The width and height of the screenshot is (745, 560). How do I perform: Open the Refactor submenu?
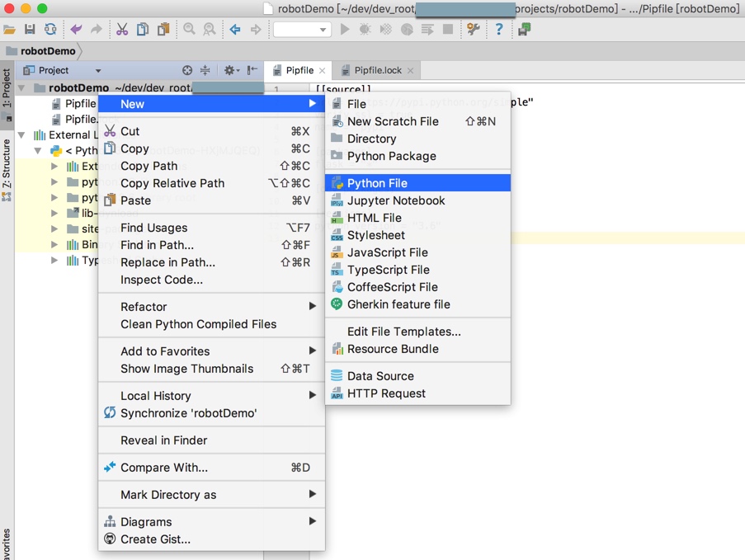point(211,307)
